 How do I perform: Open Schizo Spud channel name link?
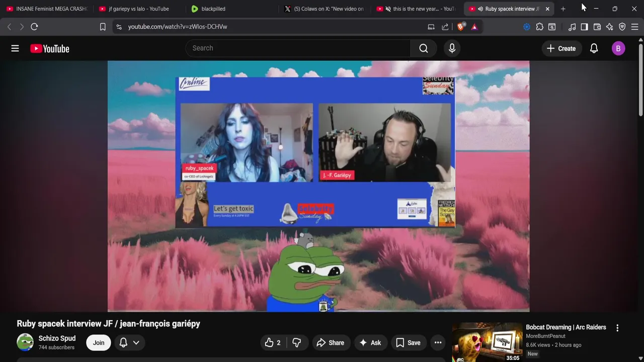point(57,338)
